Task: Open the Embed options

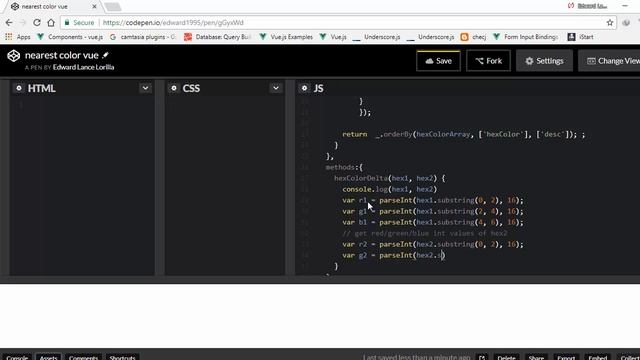Action: click(598, 357)
